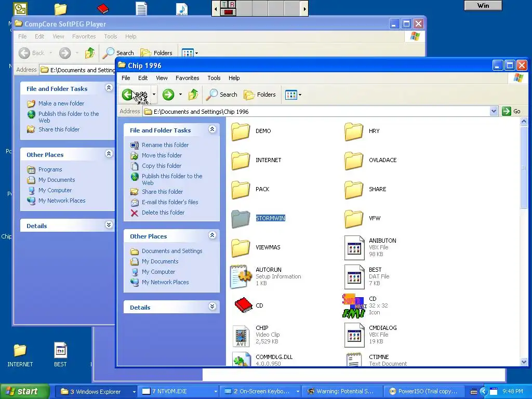Select the COMMDLG.DLL file
The width and height of the screenshot is (532, 399).
click(262, 360)
